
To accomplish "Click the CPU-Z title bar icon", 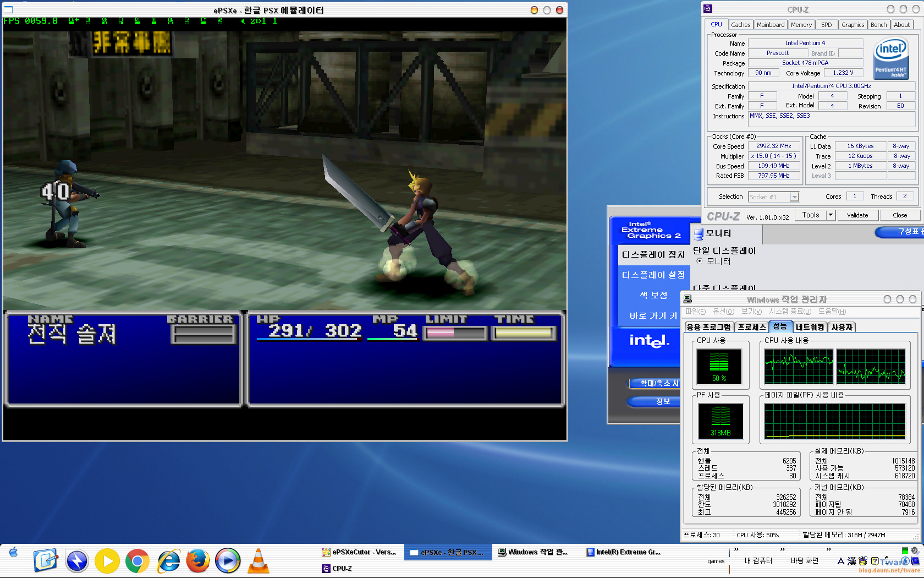I will tap(708, 9).
